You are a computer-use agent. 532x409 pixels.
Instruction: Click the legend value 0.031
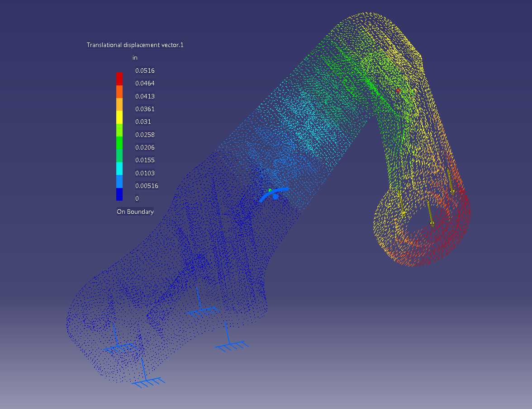coord(143,122)
